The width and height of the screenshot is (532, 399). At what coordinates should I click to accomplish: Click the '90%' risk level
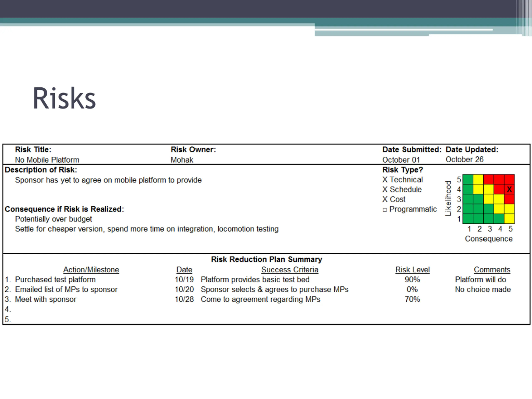[x=412, y=280]
